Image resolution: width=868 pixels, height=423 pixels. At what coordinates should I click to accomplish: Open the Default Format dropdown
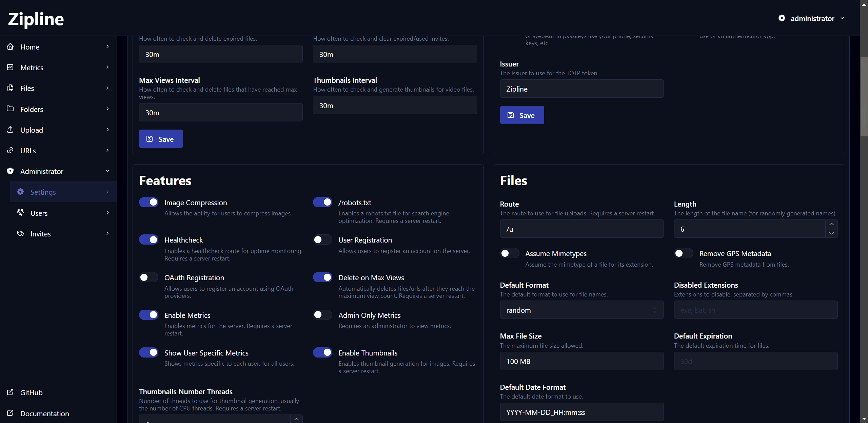(581, 310)
